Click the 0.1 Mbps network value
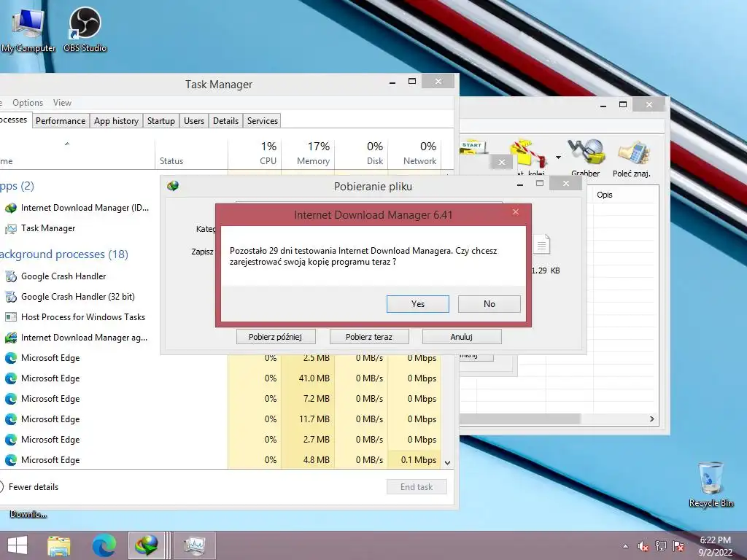This screenshot has width=747, height=560. (418, 460)
